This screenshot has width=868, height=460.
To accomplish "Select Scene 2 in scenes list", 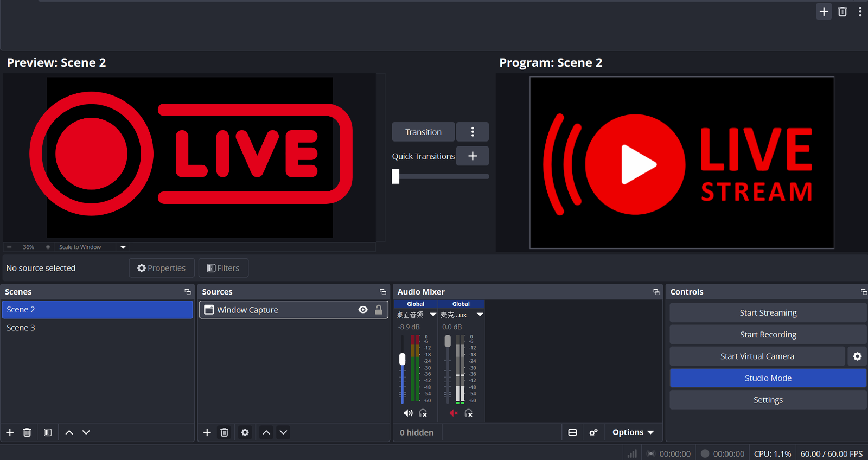I will click(97, 310).
